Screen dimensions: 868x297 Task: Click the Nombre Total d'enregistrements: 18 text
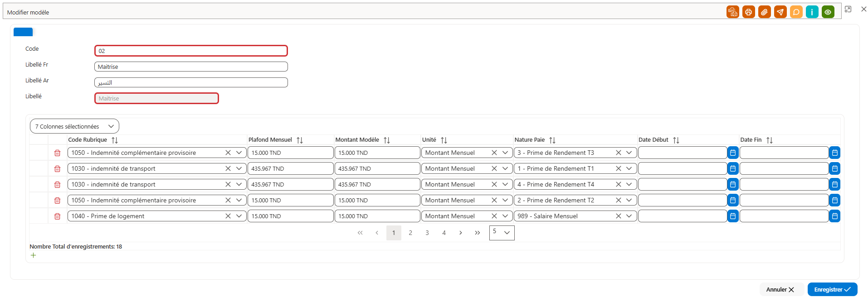click(x=76, y=247)
